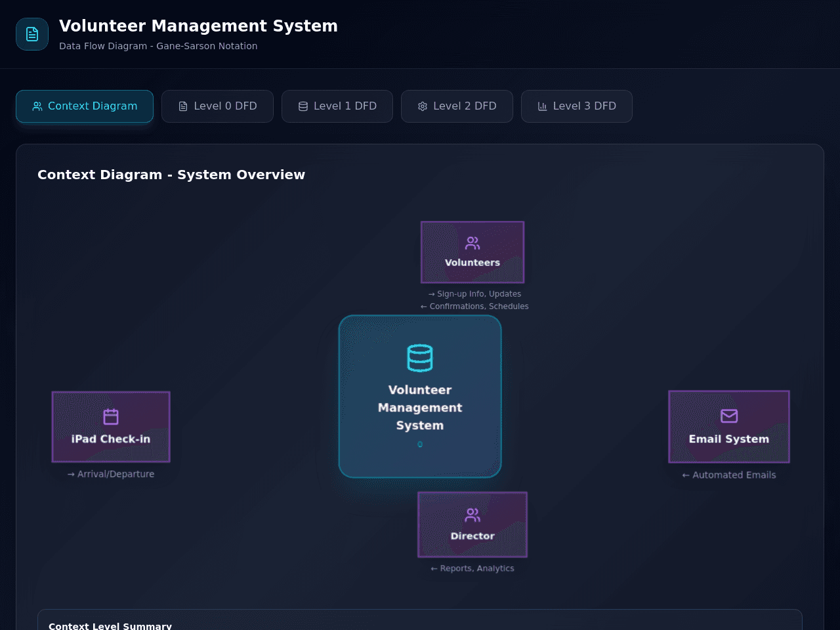Click the people icon in the Volunteers box
Image resolution: width=840 pixels, height=630 pixels.
(x=472, y=243)
